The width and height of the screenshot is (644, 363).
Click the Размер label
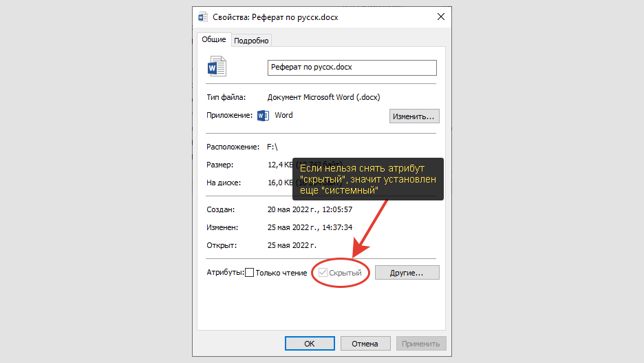point(219,165)
